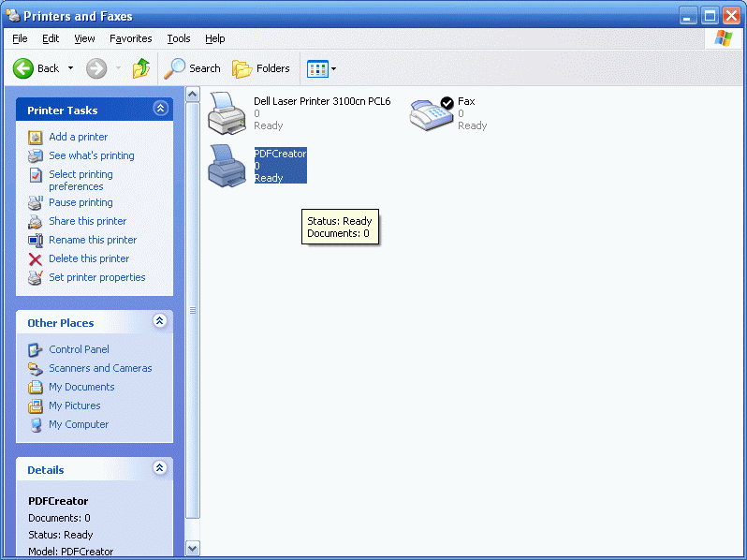Collapse the Printer Tasks panel
747x560 pixels.
click(x=160, y=109)
